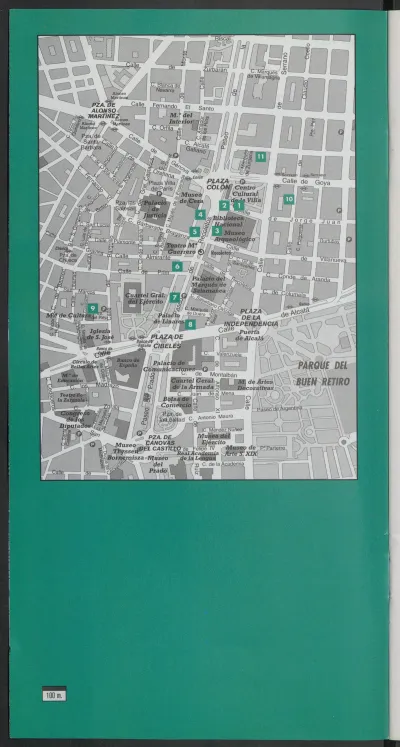Click map marker number 11

(260, 156)
